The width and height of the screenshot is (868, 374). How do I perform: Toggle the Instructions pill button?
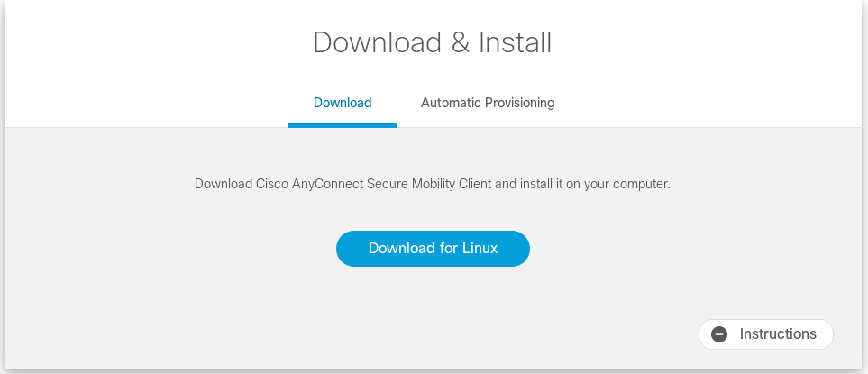pos(765,334)
